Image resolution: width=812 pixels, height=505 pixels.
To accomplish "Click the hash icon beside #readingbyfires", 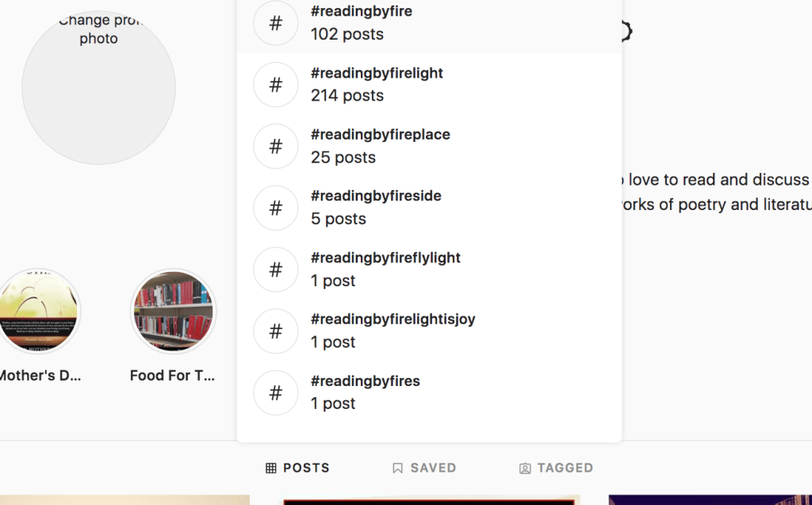I will [x=275, y=392].
